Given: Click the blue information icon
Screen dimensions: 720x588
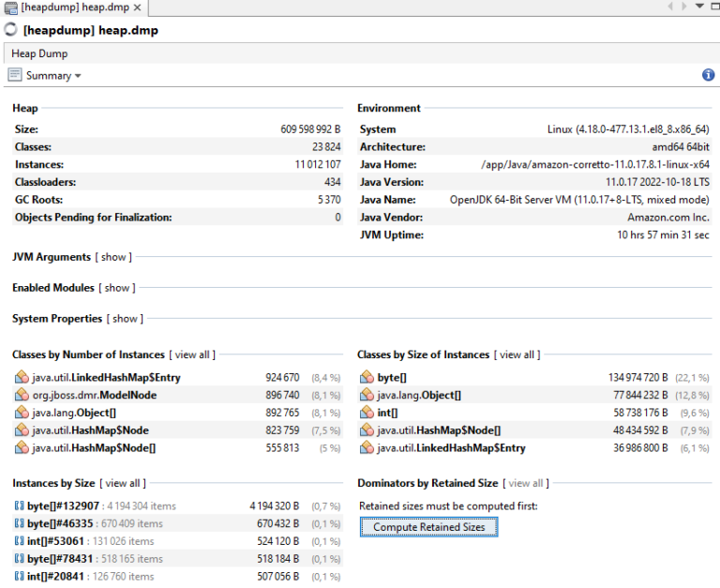Looking at the screenshot, I should pyautogui.click(x=708, y=75).
